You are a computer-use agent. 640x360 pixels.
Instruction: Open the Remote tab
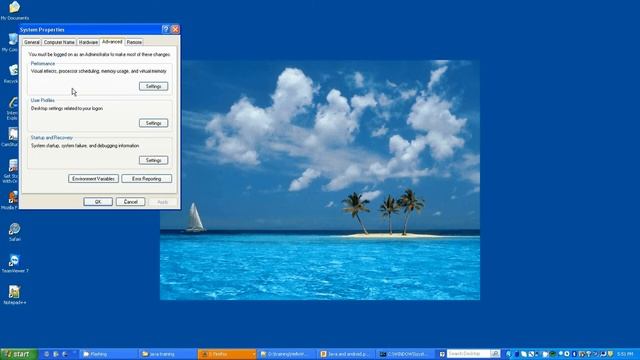coord(134,42)
